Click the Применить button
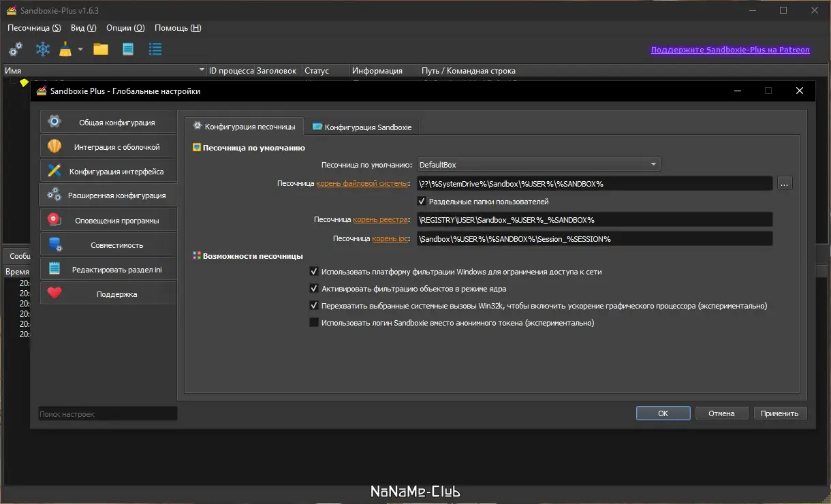This screenshot has height=504, width=831. click(780, 413)
